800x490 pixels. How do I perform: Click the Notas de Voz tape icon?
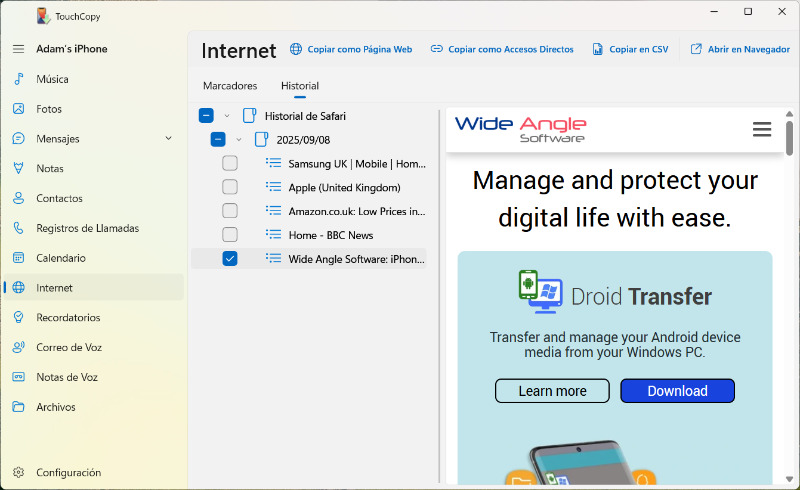pyautogui.click(x=18, y=377)
